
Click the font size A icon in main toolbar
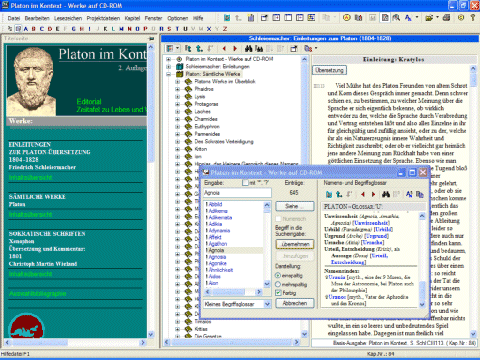(408, 18)
